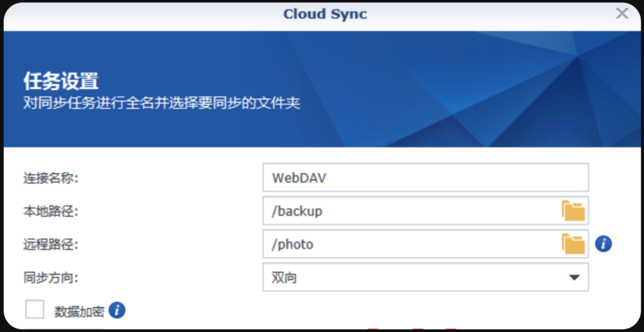The height and width of the screenshot is (332, 644).
Task: Click the folder icon for local path
Action: (573, 211)
